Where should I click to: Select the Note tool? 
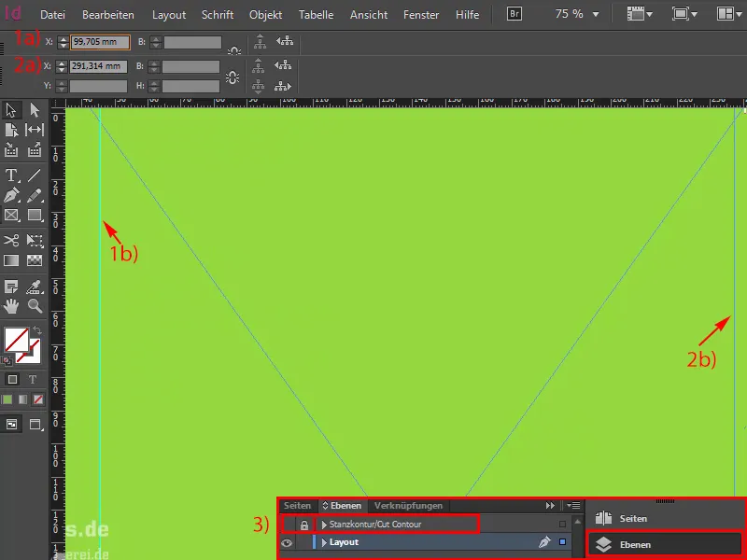click(11, 287)
